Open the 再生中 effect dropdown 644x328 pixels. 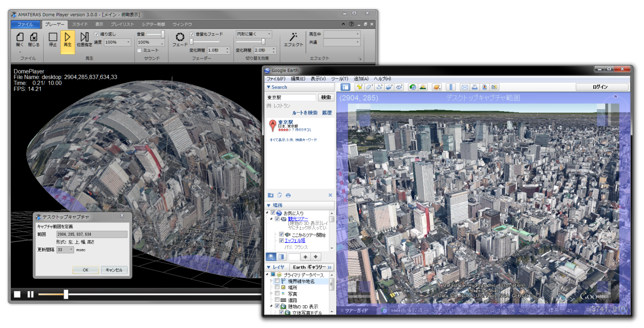point(342,34)
